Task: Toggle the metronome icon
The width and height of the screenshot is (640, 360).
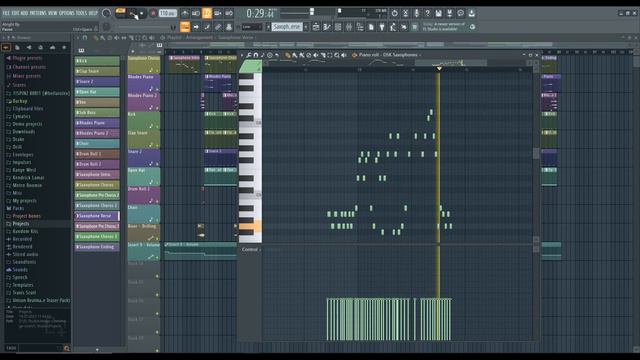Action: tap(185, 13)
